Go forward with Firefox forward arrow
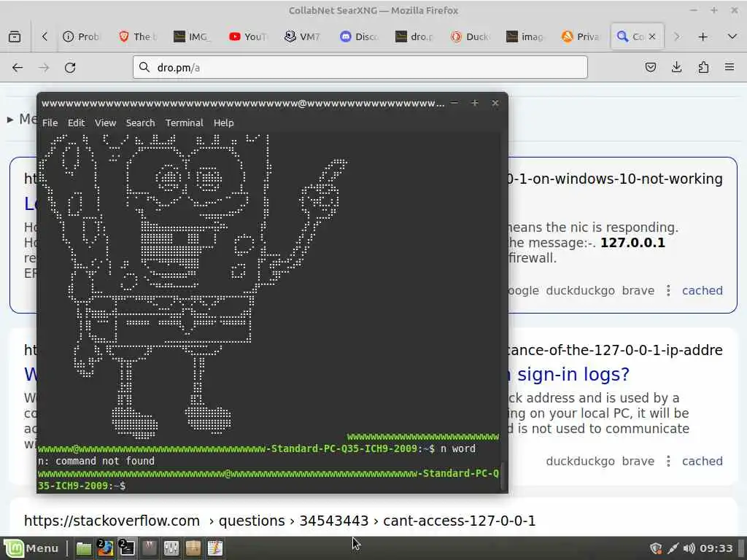 click(x=44, y=68)
